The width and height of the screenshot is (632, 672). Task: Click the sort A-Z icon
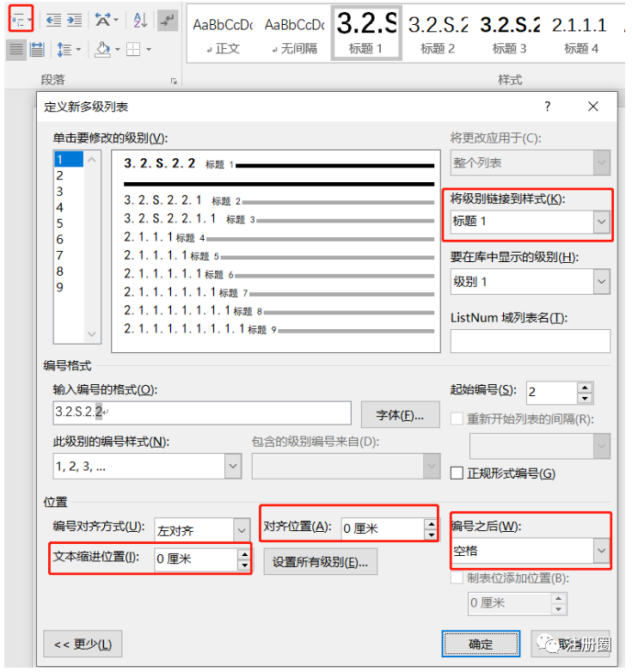coord(140,20)
